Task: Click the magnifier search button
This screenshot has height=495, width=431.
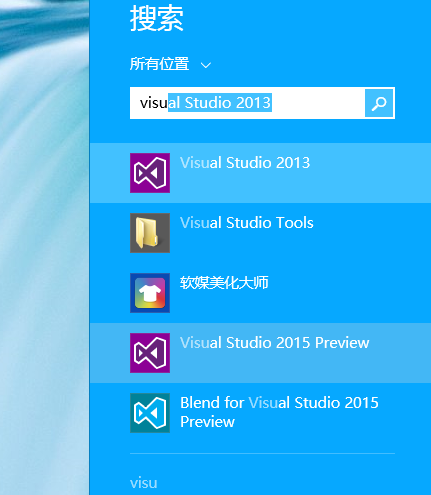Action: 379,103
